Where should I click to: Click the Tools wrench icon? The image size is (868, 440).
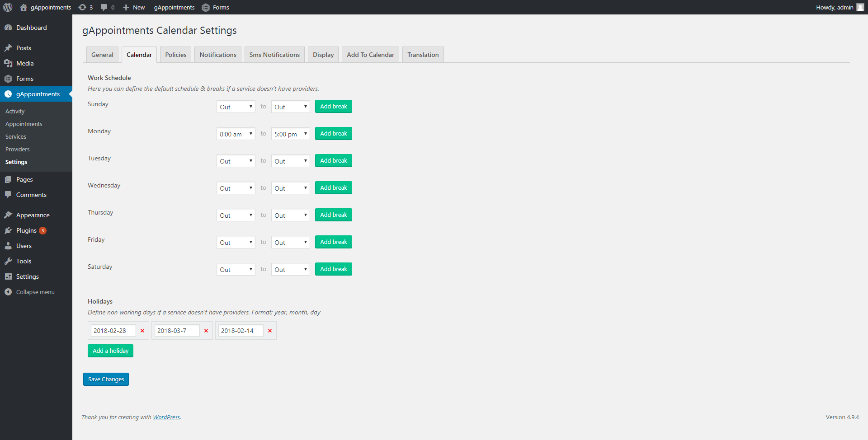[x=8, y=261]
